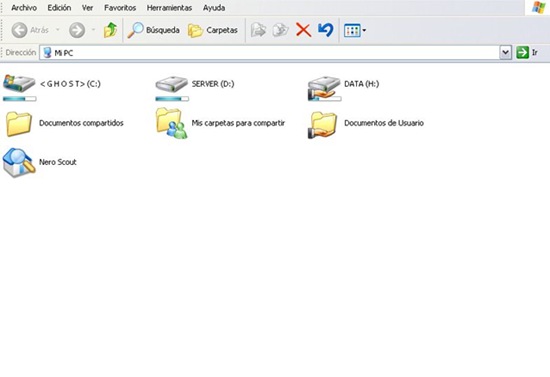Open the Views icon dropdown
Image resolution: width=550 pixels, height=377 pixels.
coord(355,31)
